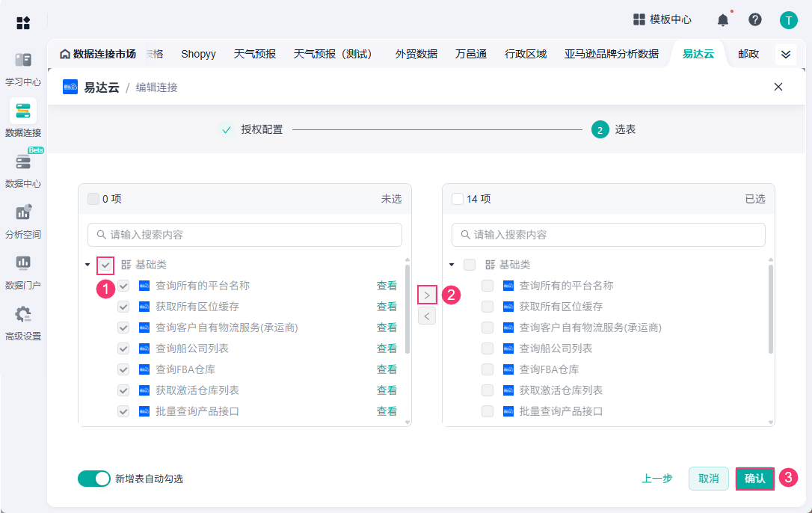This screenshot has width=812, height=513.
Task: Switch to the 行政区域 tab
Action: [526, 54]
